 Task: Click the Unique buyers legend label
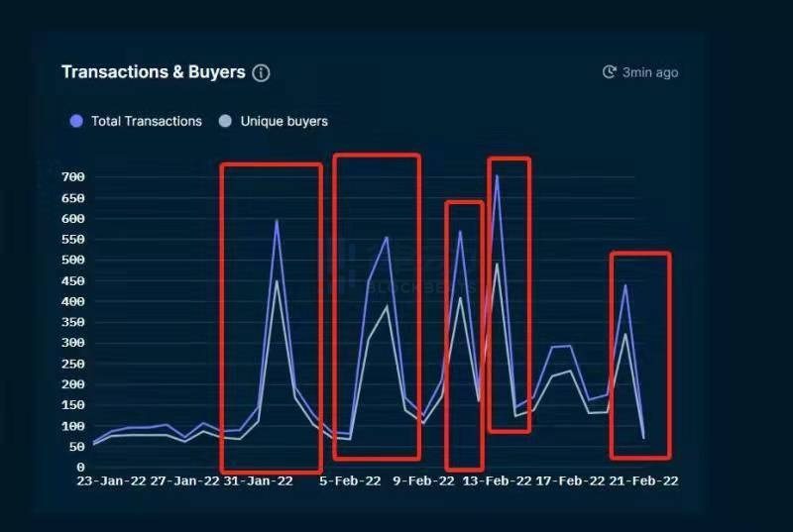pos(284,121)
